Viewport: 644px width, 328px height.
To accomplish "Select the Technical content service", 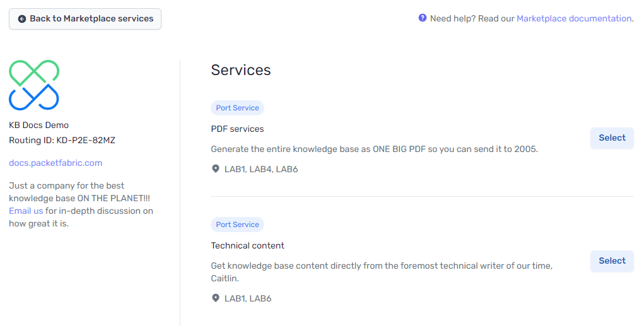I will point(612,261).
